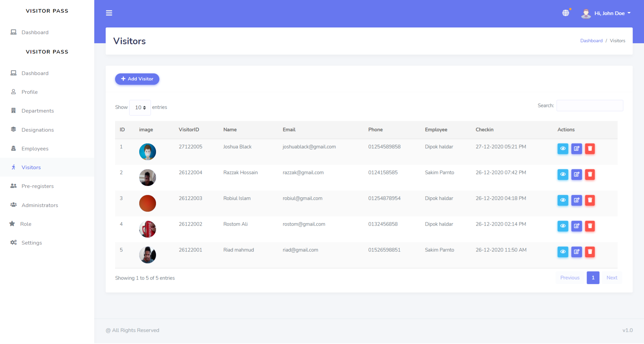Open the globe language icon in navbar

(x=566, y=13)
